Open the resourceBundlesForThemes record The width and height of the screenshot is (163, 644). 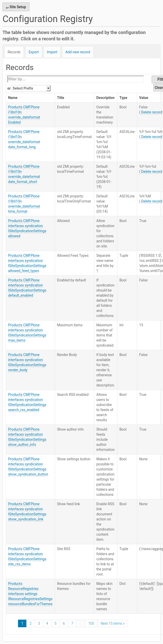pos(30,594)
